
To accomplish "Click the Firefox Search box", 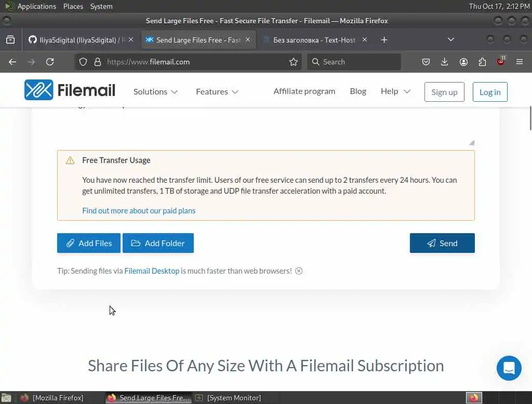I will click(354, 62).
